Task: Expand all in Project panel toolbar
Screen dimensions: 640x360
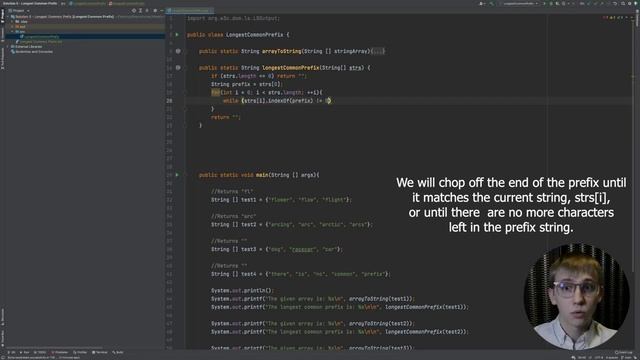Action: coord(140,10)
